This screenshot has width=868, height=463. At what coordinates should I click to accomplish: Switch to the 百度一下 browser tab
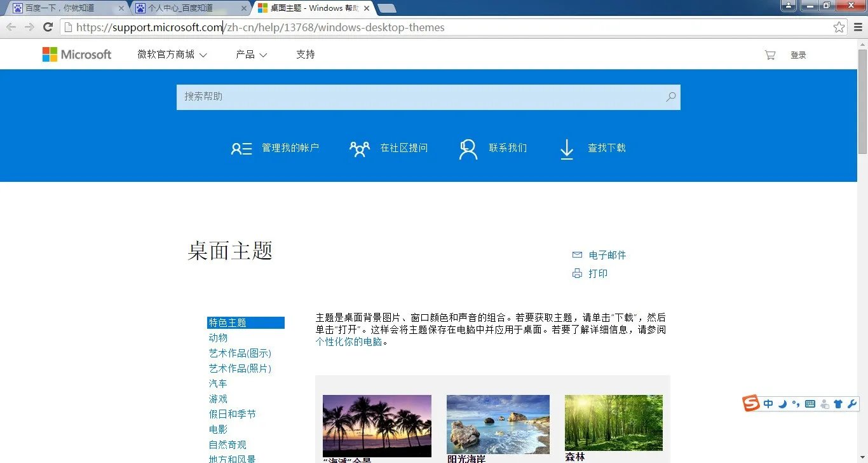[x=57, y=8]
